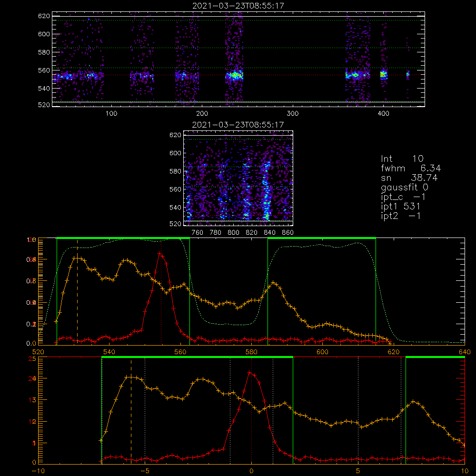Click x-axis label 300 under top spectrogram
476x476 pixels.
(293, 114)
